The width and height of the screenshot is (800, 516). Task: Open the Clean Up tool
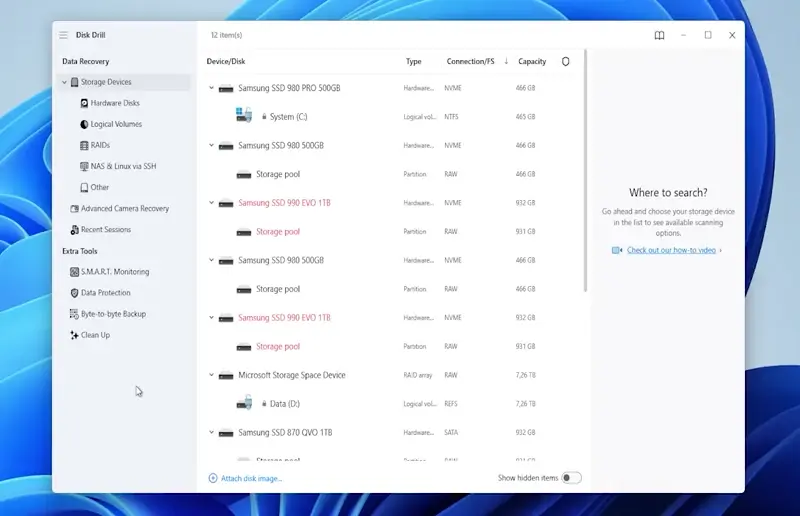point(95,335)
